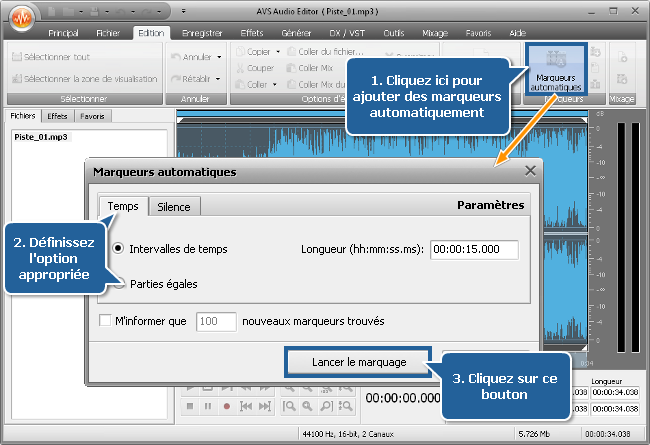
Task: Switch to the Silence tab
Action: tap(176, 206)
